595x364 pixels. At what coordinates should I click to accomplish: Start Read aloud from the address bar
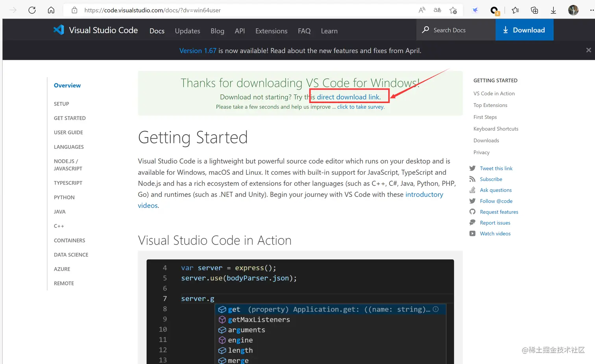pyautogui.click(x=421, y=10)
